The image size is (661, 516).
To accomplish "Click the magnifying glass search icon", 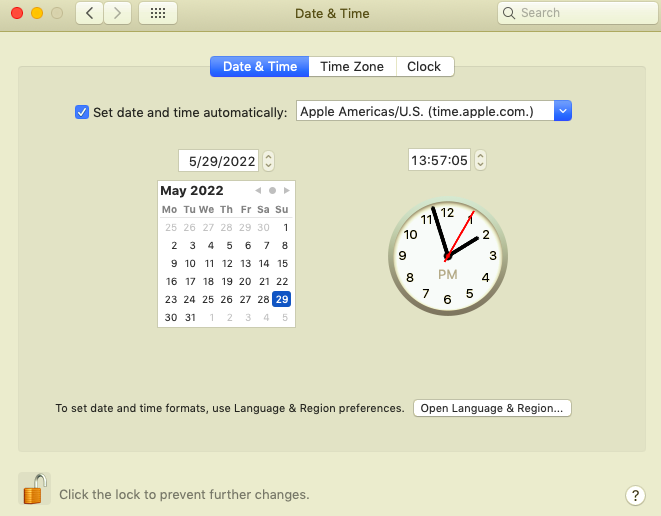I will pyautogui.click(x=509, y=13).
